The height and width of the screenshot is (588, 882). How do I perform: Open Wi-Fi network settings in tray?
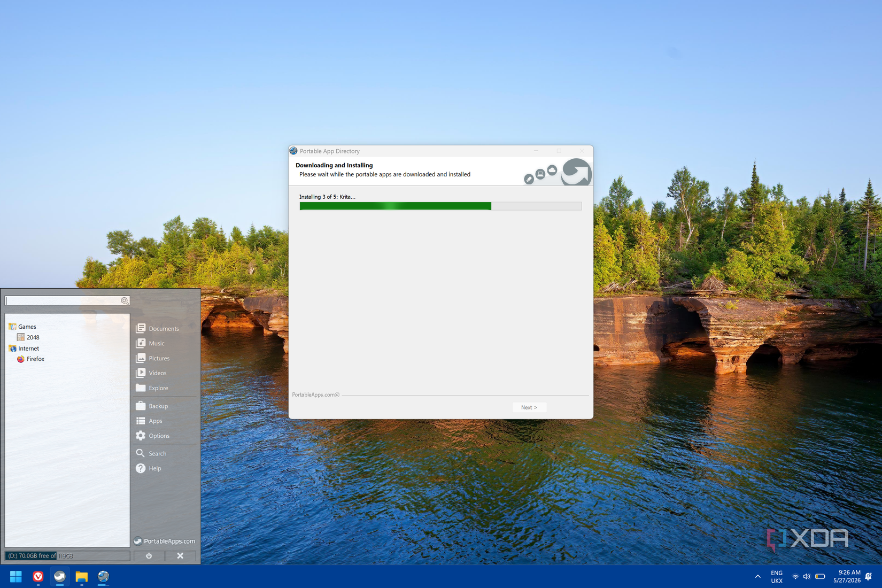[795, 577]
